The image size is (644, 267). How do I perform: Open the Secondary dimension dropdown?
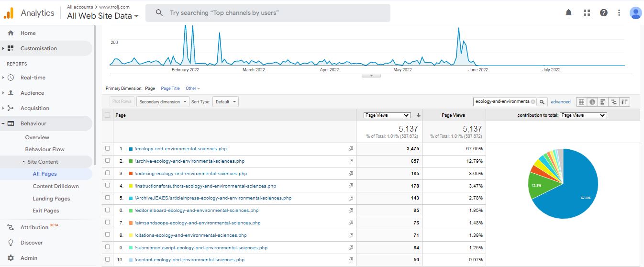point(163,102)
